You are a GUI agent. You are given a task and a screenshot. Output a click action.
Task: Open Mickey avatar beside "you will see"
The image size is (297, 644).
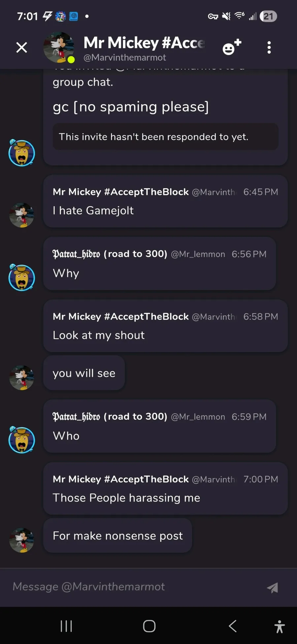pyautogui.click(x=22, y=378)
